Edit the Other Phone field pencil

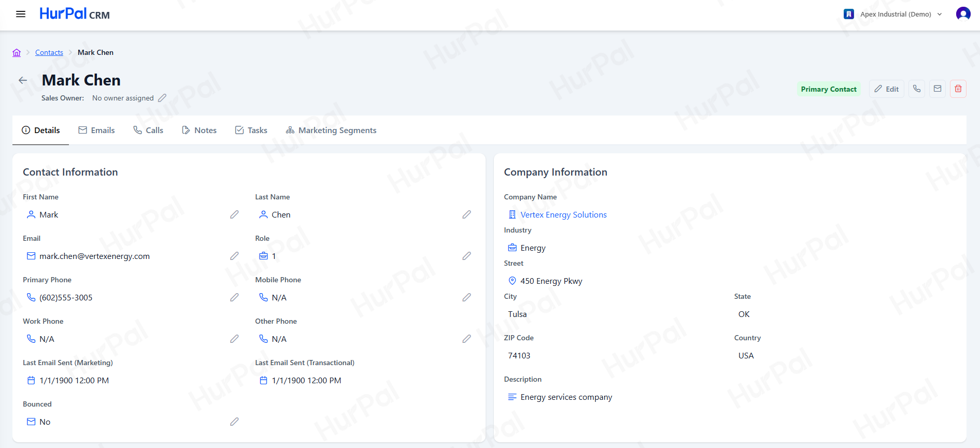[466, 339]
